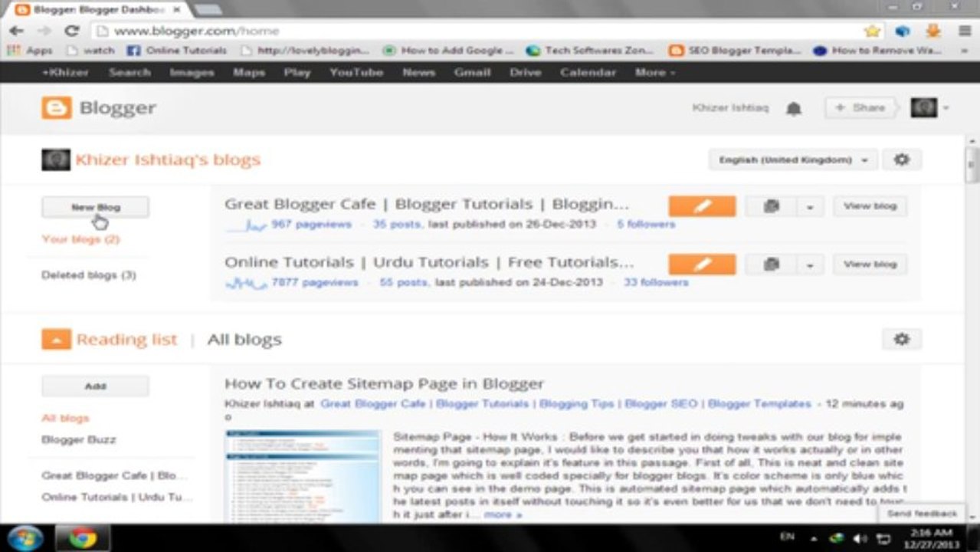Open the Reading list settings gear
The width and height of the screenshot is (980, 552).
(x=902, y=339)
